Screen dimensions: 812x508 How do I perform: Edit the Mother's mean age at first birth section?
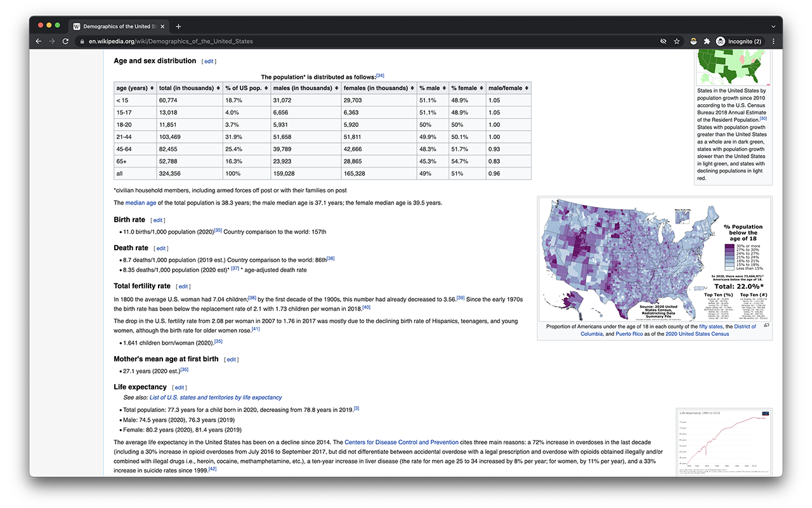pos(232,359)
